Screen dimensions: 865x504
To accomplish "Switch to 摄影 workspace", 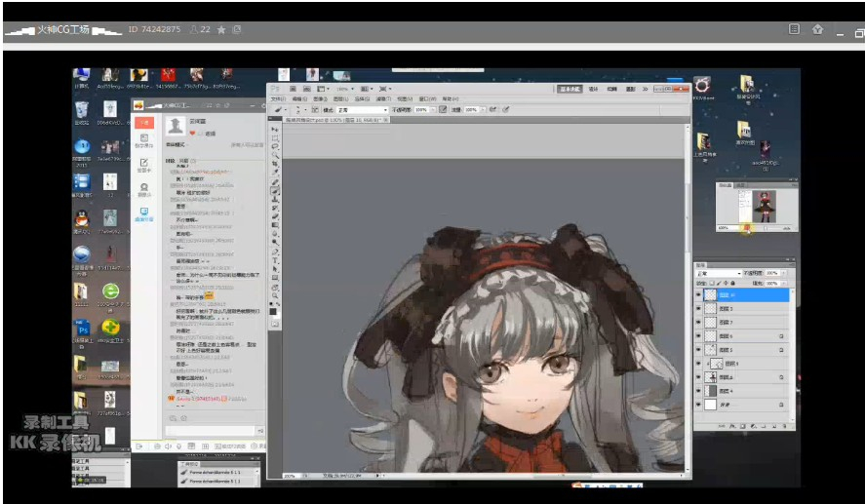I will pyautogui.click(x=630, y=89).
